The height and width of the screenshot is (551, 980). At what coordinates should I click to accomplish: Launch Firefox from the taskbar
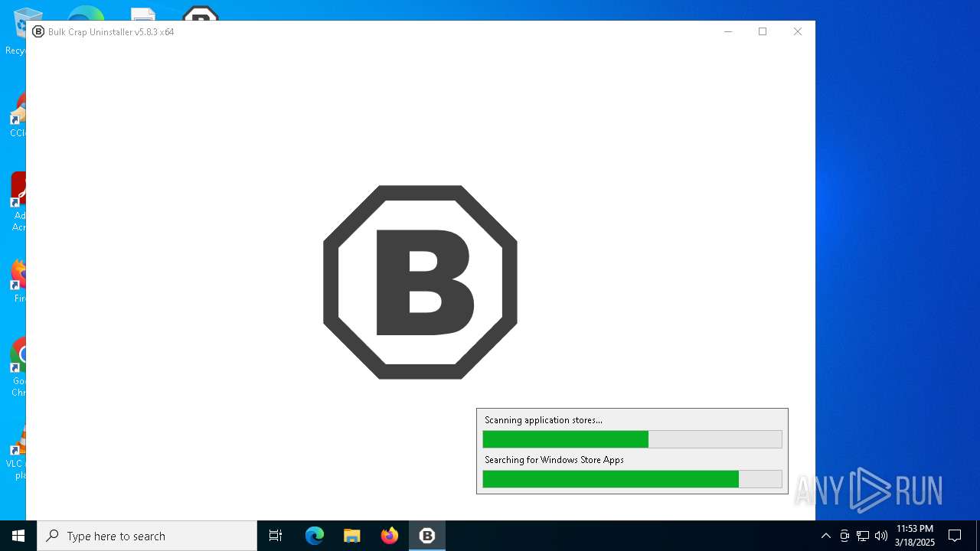click(390, 536)
